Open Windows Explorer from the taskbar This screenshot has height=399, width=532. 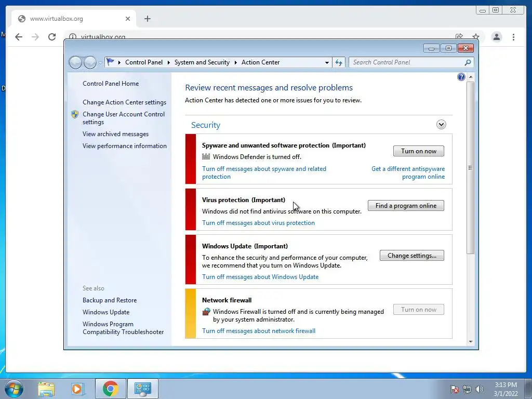coord(46,389)
